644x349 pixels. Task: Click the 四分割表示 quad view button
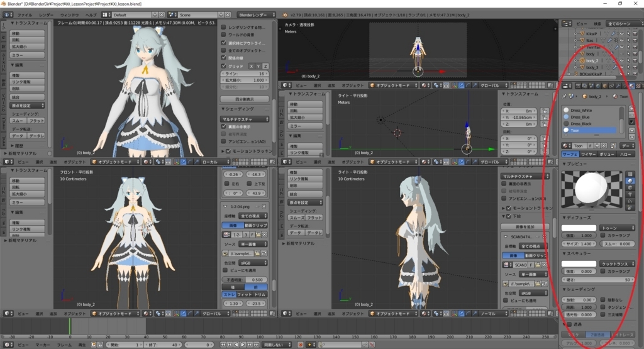point(245,99)
